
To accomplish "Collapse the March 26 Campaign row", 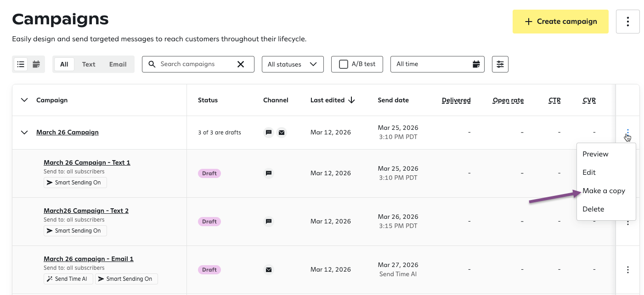I will coord(24,132).
